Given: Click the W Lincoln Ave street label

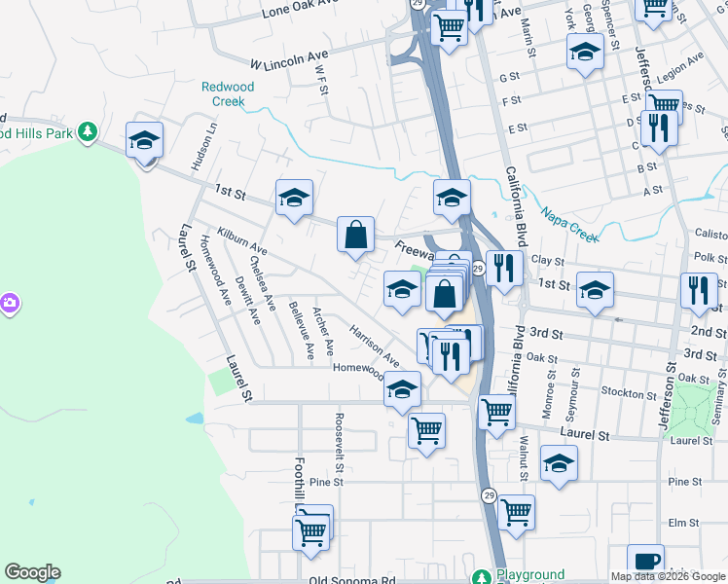Looking at the screenshot, I should click(289, 60).
